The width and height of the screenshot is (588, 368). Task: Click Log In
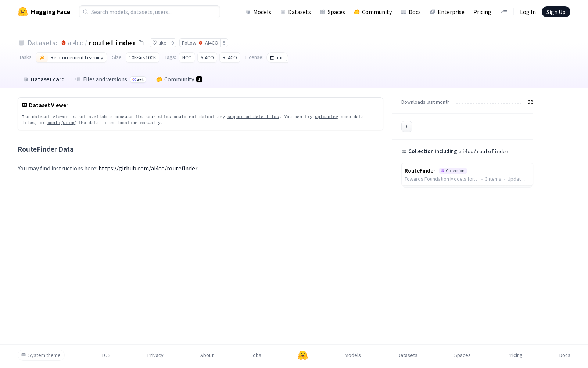coord(528,12)
